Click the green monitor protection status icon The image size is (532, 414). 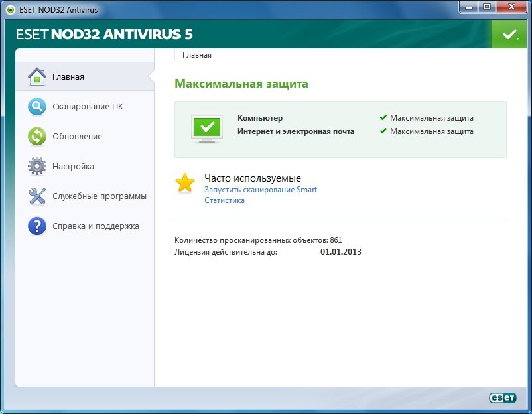coord(207,129)
